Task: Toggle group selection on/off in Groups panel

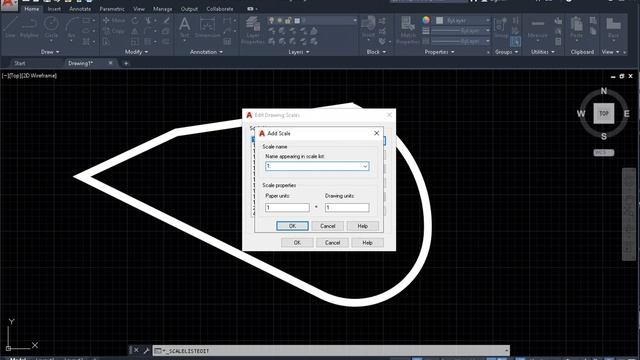Action: [x=515, y=41]
